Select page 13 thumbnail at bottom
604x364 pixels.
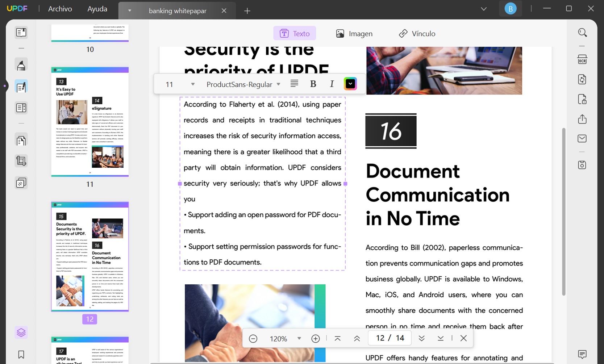pos(90,350)
